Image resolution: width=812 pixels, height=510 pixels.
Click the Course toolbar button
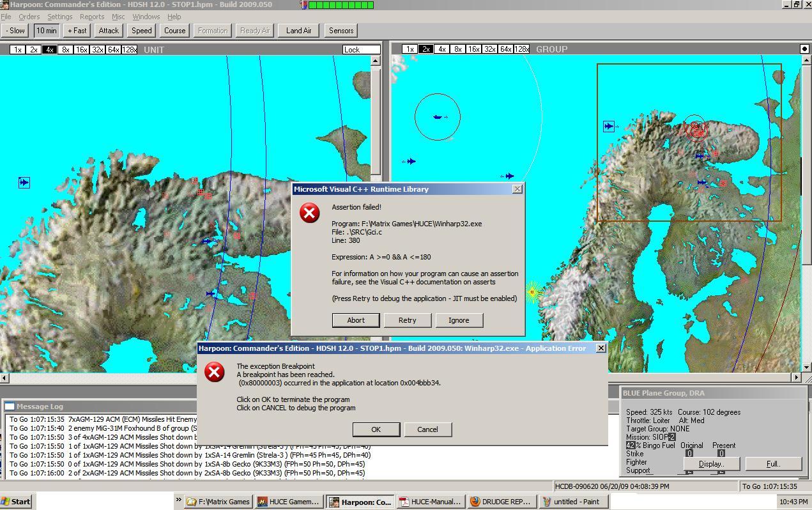coord(174,30)
